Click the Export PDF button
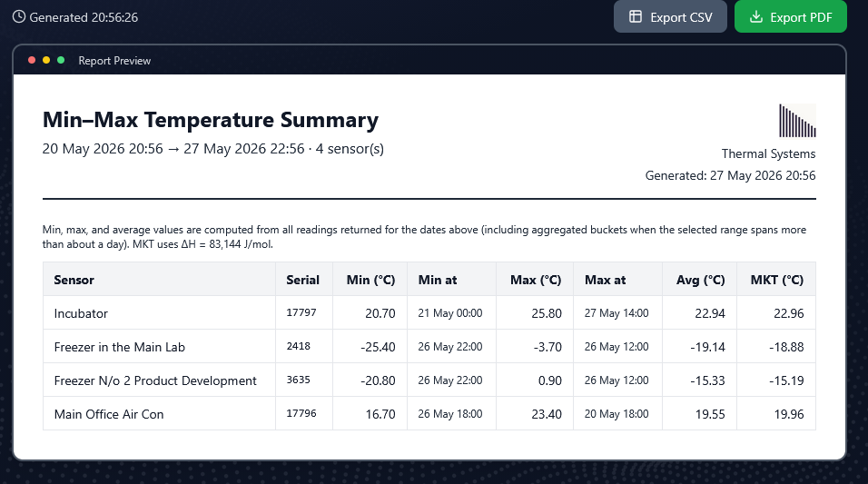 click(x=791, y=16)
